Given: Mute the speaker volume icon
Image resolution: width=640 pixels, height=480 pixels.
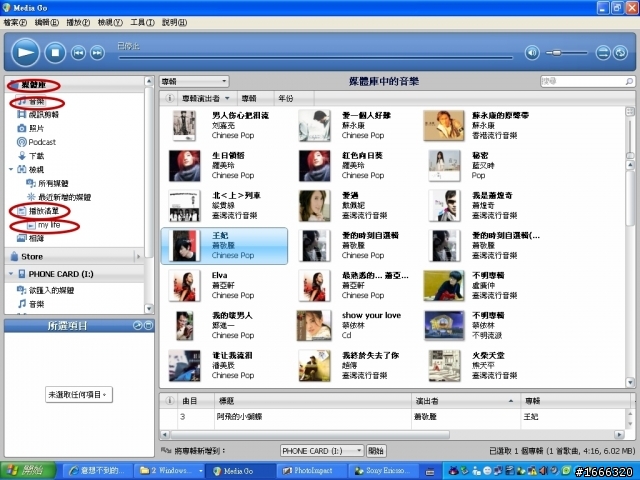Looking at the screenshot, I should tap(532, 53).
